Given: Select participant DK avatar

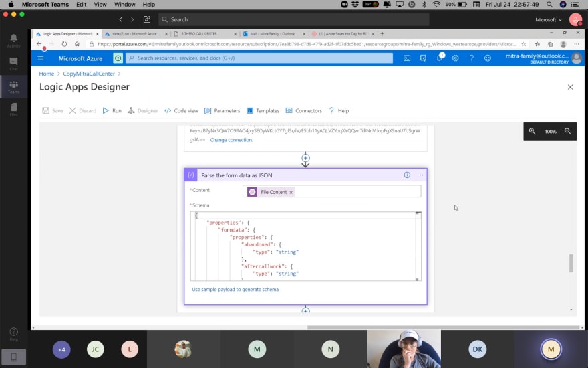Looking at the screenshot, I should [x=477, y=349].
